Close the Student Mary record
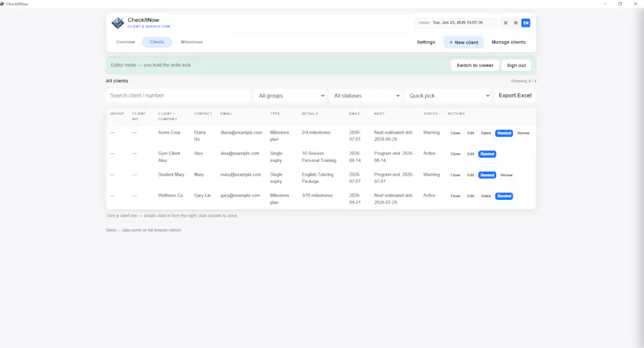Viewport: 644px width, 348px height. [x=455, y=175]
